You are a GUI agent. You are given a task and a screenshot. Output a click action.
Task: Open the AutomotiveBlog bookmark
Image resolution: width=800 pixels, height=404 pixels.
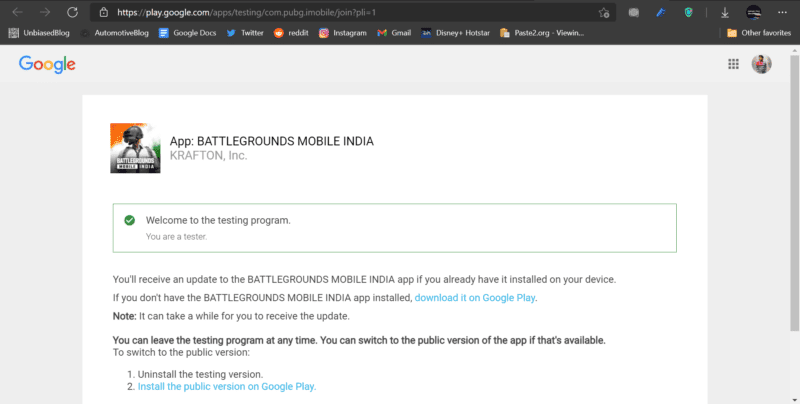point(115,33)
